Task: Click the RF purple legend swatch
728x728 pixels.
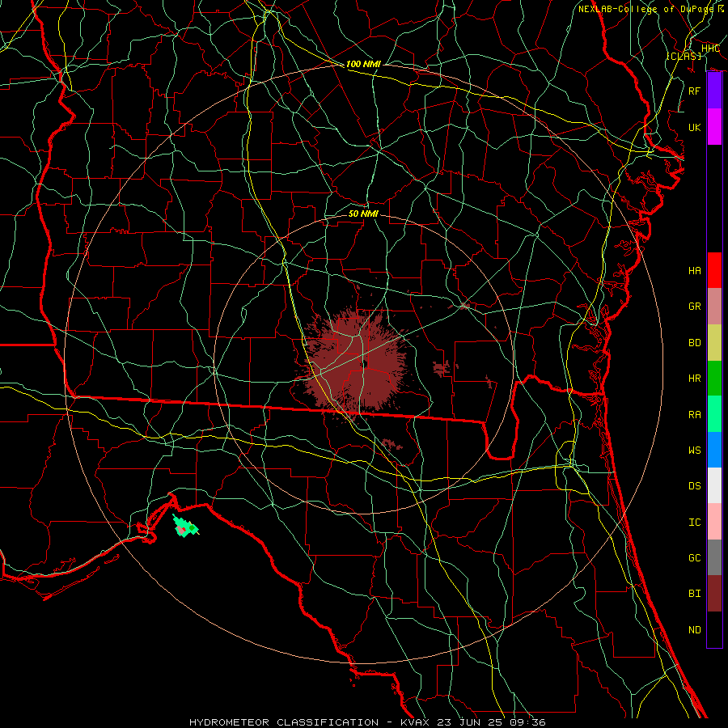Action: tap(714, 91)
